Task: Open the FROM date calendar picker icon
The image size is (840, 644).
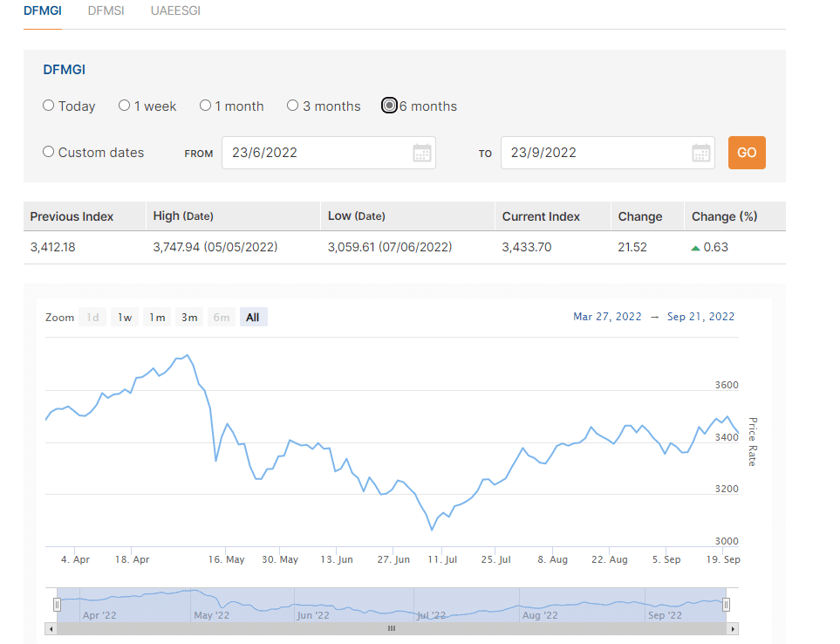Action: [422, 153]
